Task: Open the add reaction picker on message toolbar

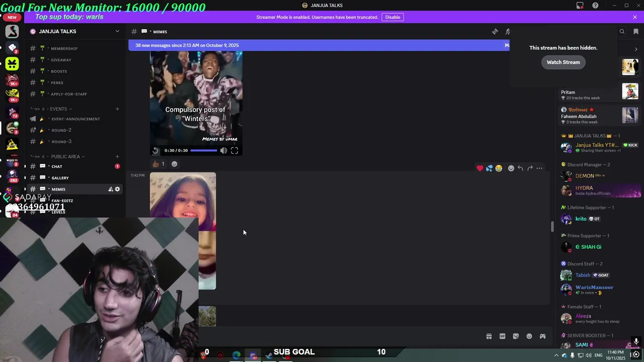Action: (511, 168)
